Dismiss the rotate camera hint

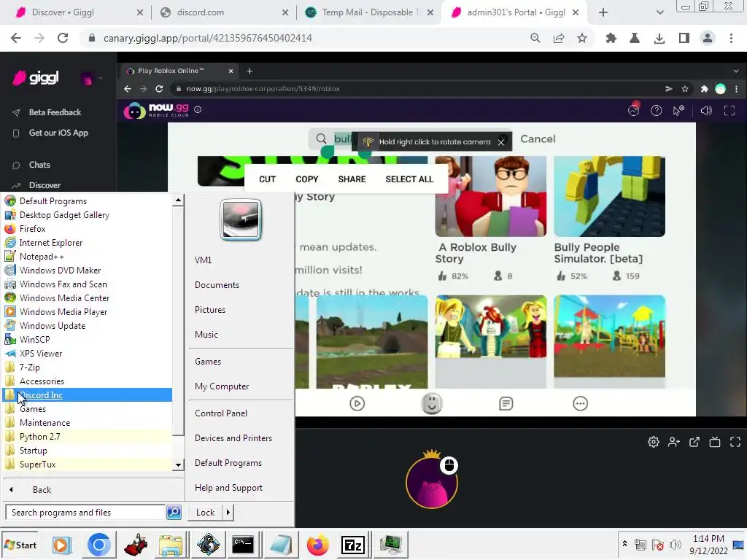501,142
